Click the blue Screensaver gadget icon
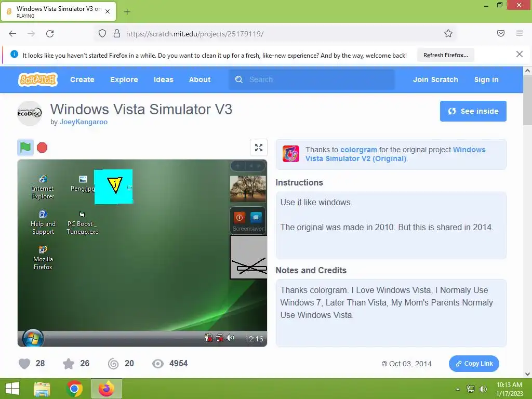Viewport: 532px width, 399px height. click(256, 217)
